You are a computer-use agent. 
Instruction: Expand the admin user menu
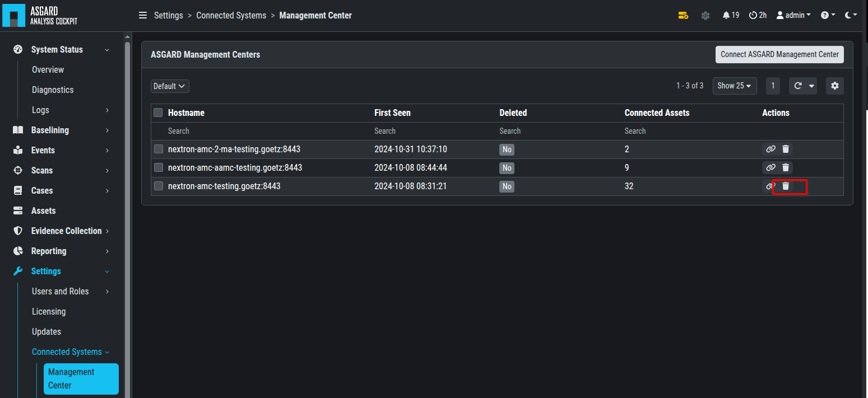click(793, 16)
